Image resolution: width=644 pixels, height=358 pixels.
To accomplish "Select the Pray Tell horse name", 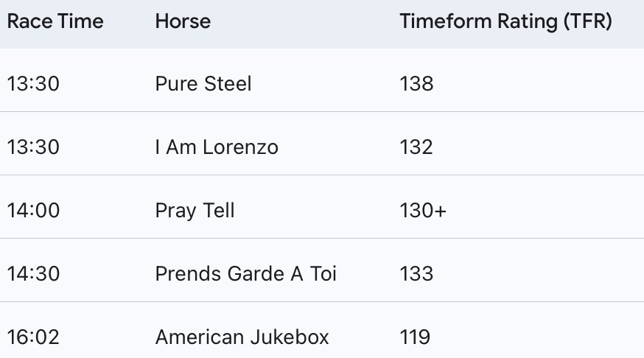I will (x=195, y=211).
